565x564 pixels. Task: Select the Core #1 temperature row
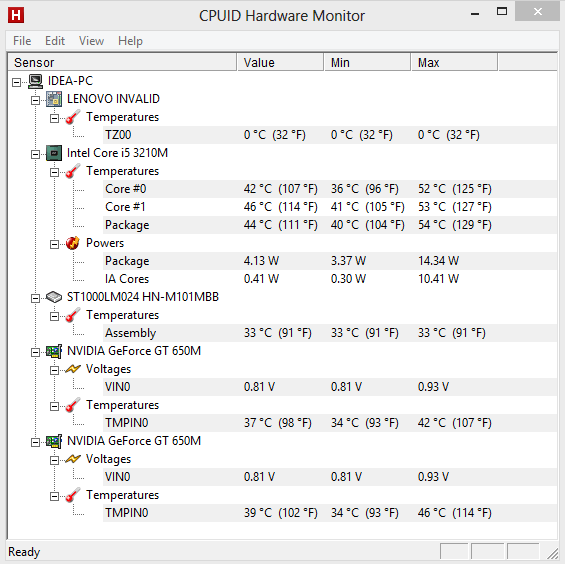click(330, 207)
